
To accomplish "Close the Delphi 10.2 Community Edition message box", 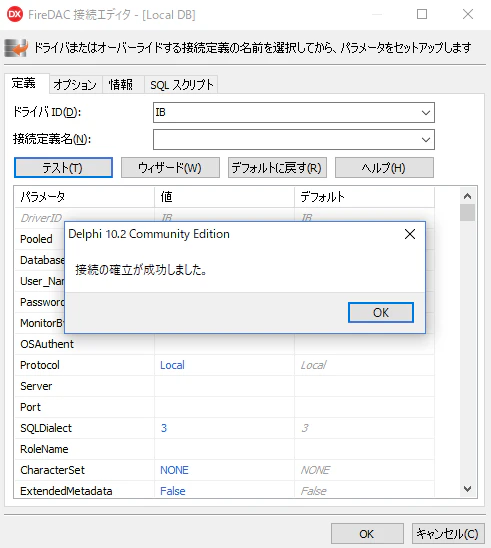I will [410, 234].
